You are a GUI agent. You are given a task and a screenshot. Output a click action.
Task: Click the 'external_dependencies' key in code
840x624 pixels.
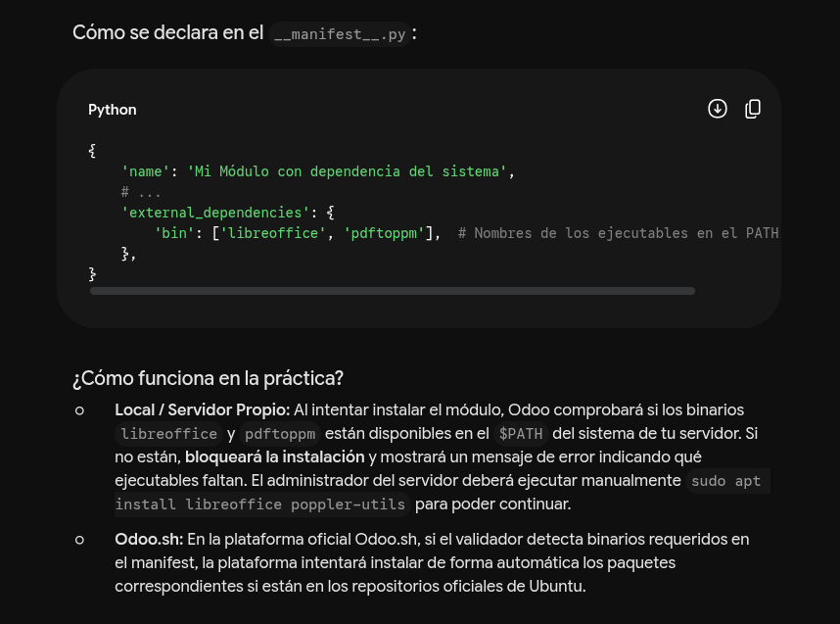(x=215, y=213)
